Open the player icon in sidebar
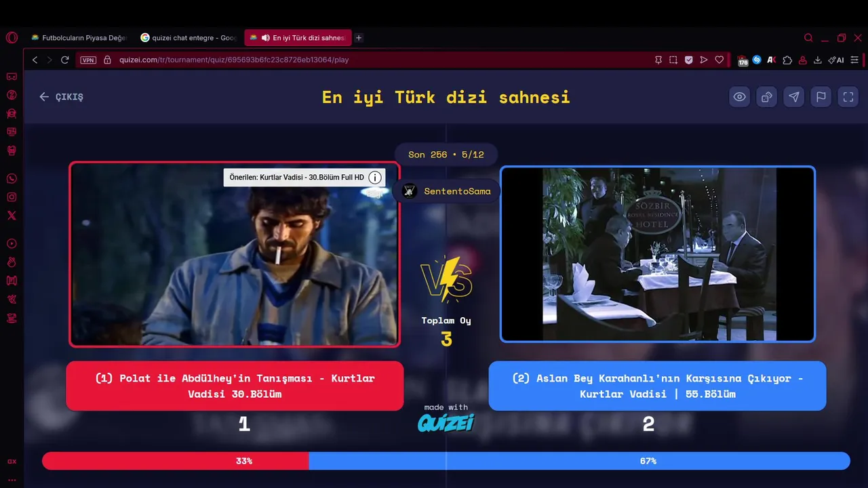The height and width of the screenshot is (488, 868). [x=12, y=244]
